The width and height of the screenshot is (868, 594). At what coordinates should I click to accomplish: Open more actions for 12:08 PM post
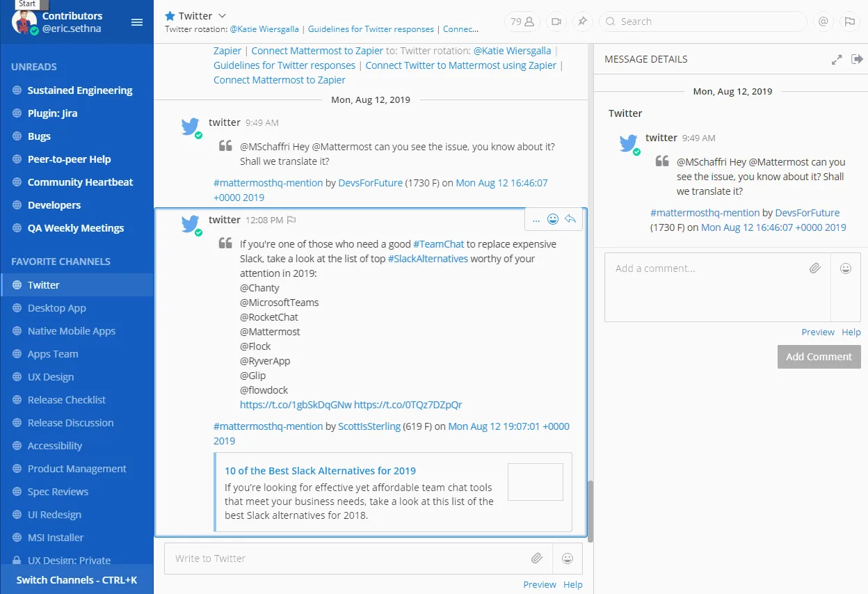click(x=536, y=220)
